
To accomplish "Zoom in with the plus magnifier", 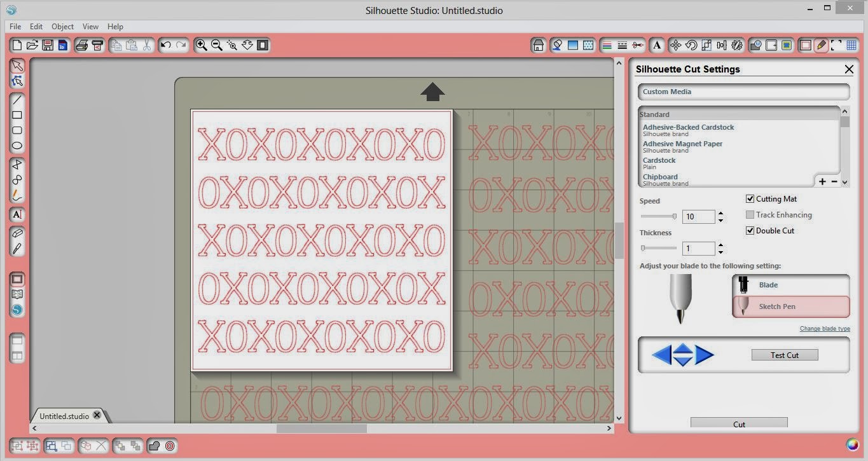I will click(x=201, y=45).
